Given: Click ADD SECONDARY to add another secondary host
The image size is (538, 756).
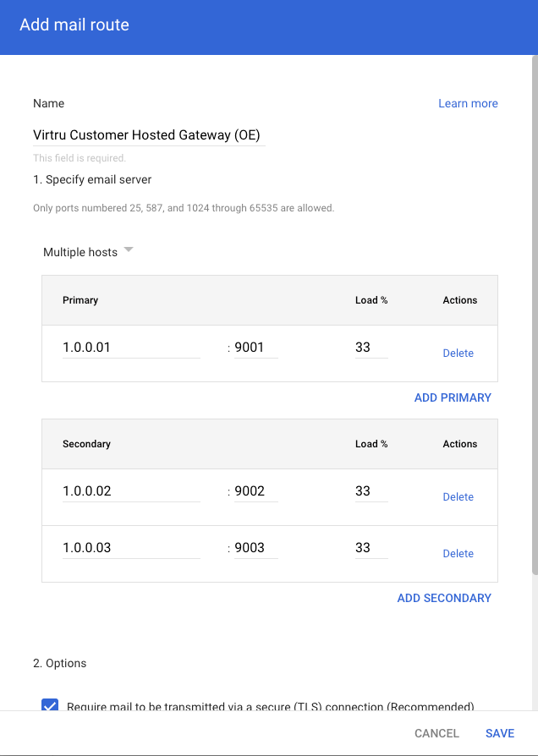Looking at the screenshot, I should (444, 598).
